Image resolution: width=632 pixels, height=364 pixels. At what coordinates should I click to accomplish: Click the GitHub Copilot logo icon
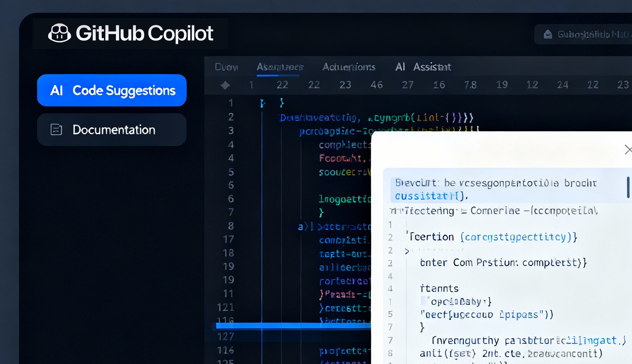59,33
